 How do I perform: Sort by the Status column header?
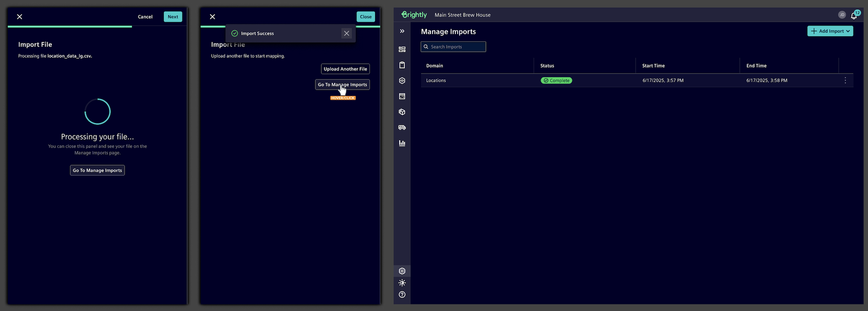point(547,66)
